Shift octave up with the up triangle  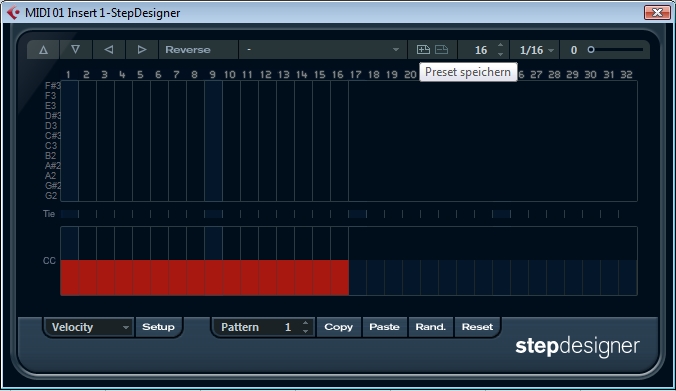(43, 50)
